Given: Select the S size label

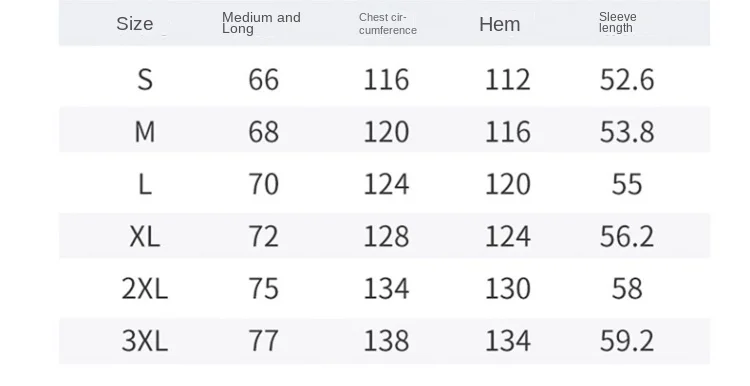Looking at the screenshot, I should pyautogui.click(x=145, y=79).
